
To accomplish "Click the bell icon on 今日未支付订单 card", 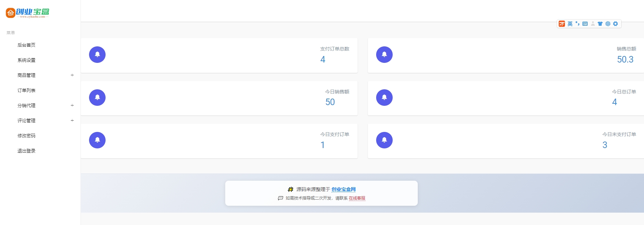I will pyautogui.click(x=384, y=140).
